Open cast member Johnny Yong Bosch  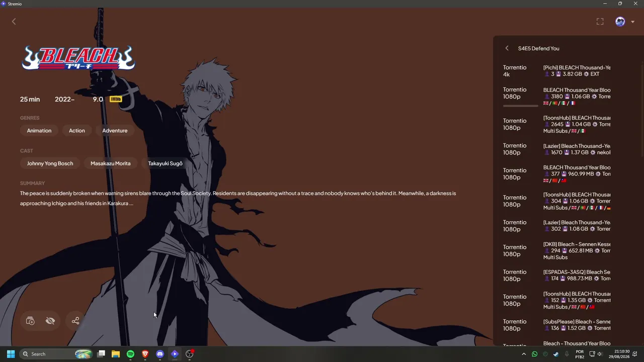(x=50, y=163)
